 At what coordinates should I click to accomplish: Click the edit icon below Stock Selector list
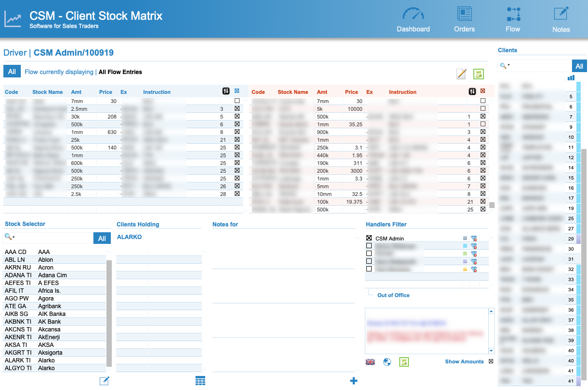click(x=104, y=381)
